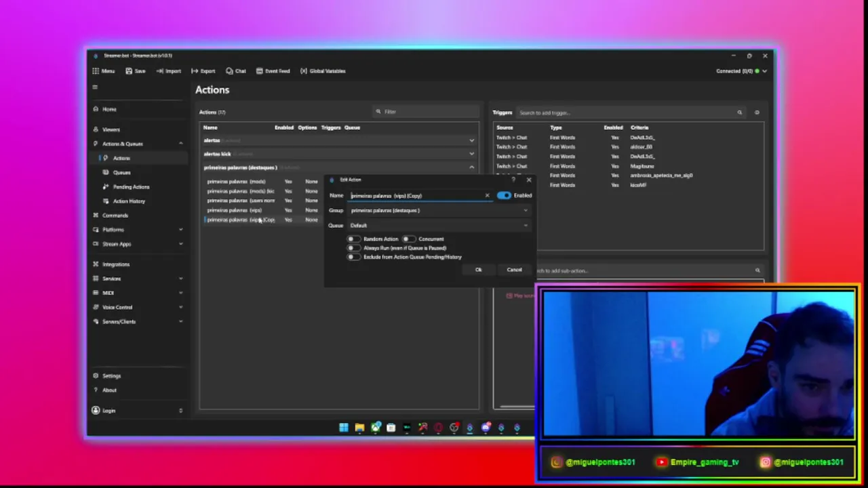Toggle the Concurrent switch
The image size is (868, 488).
(x=408, y=239)
